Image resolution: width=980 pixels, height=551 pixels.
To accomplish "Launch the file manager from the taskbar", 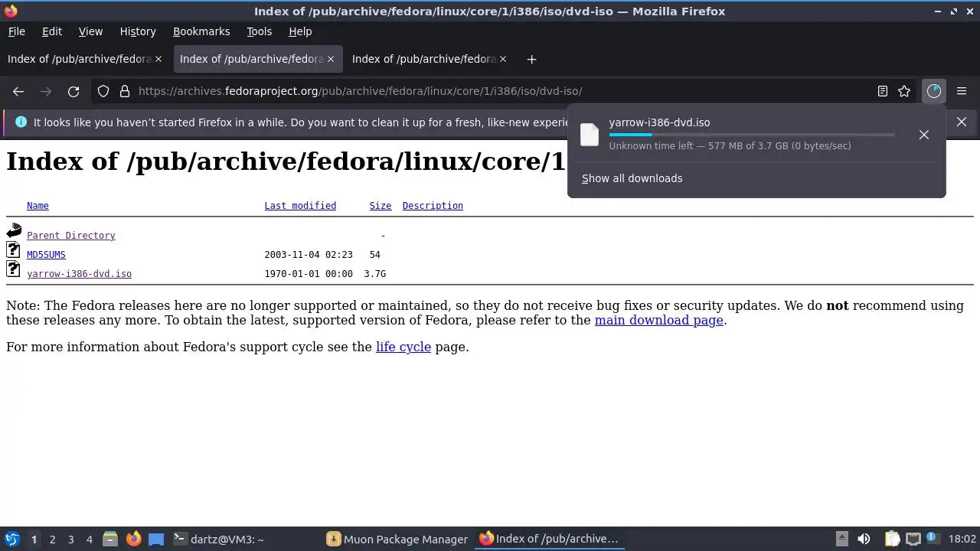I will [110, 539].
